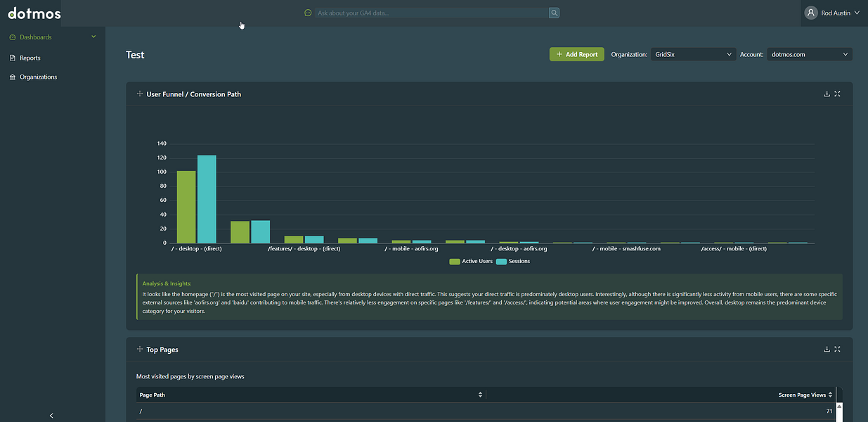The height and width of the screenshot is (422, 868).
Task: Toggle Sessions legend series
Action: tap(513, 262)
